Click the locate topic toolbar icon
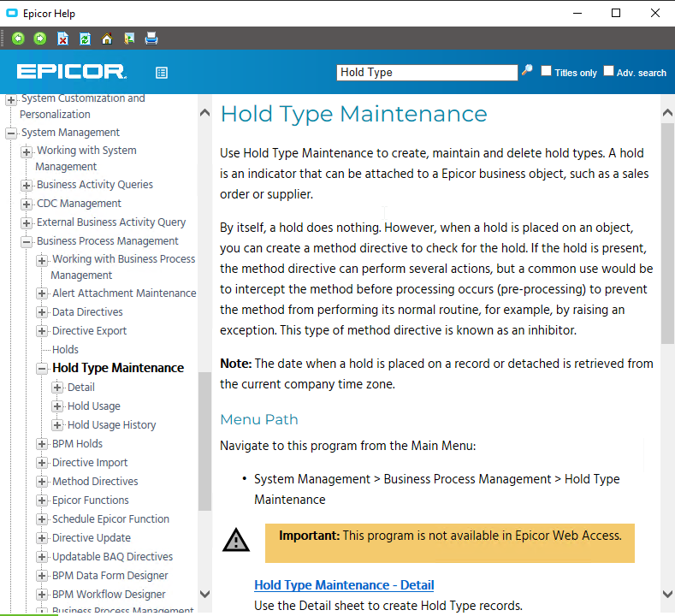675x616 pixels. 129,38
